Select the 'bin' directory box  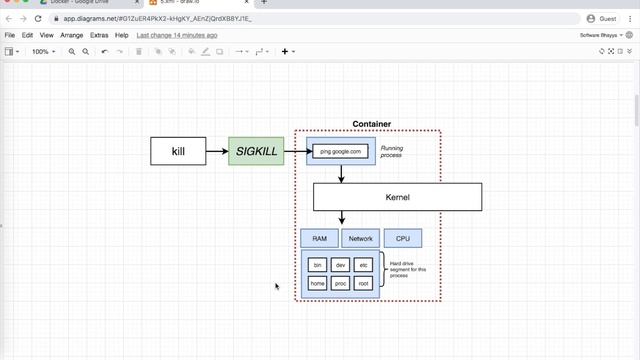(x=318, y=265)
